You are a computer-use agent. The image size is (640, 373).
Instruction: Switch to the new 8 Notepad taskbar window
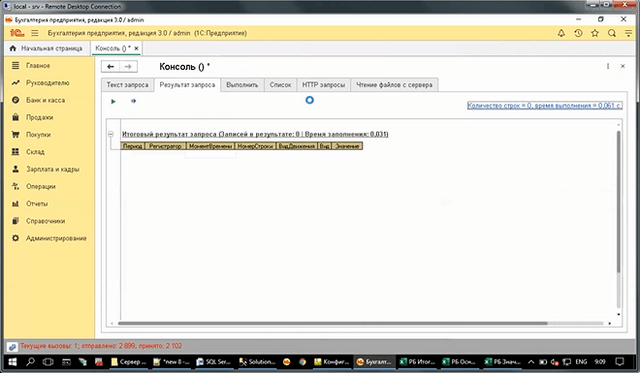coord(171,362)
